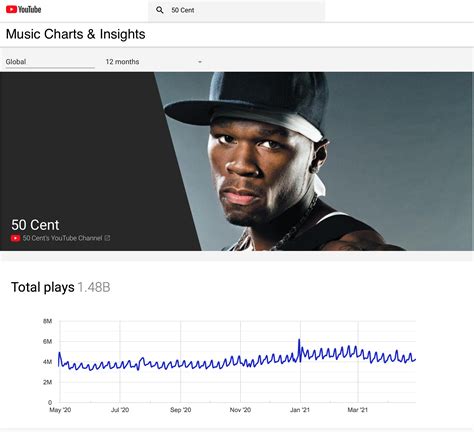Click the Jul '20 axis label

tap(120, 410)
